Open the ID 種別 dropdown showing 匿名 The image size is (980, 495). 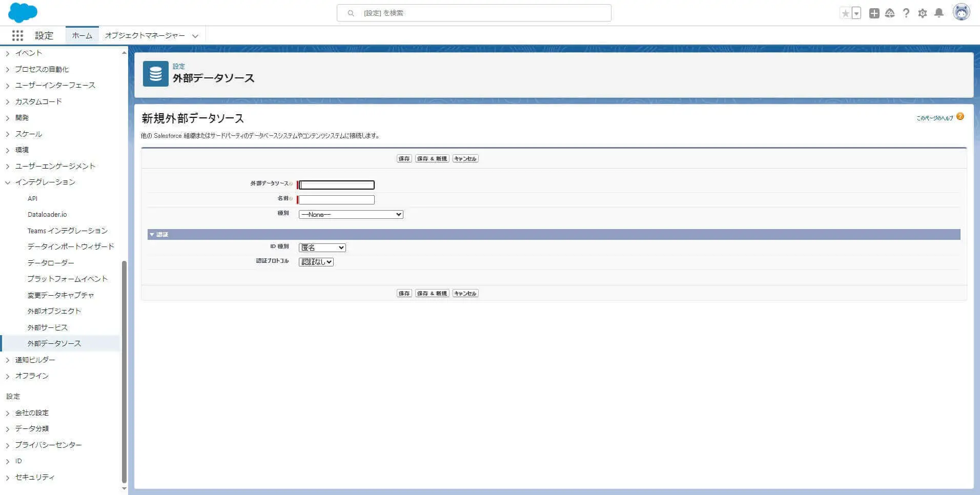pyautogui.click(x=322, y=247)
